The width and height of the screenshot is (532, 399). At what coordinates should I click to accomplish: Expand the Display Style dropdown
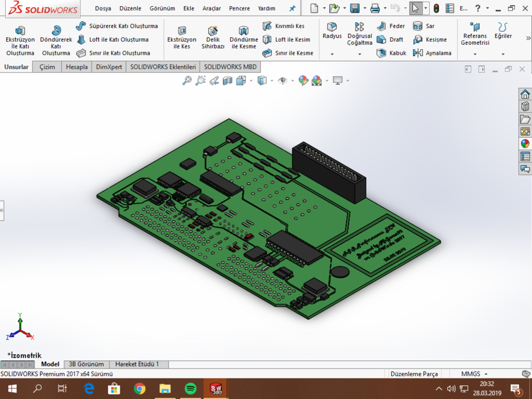[x=271, y=81]
